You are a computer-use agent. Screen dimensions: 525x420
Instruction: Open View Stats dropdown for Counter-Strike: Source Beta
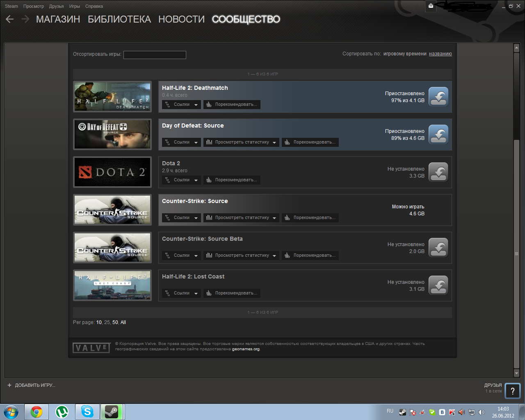click(x=241, y=256)
